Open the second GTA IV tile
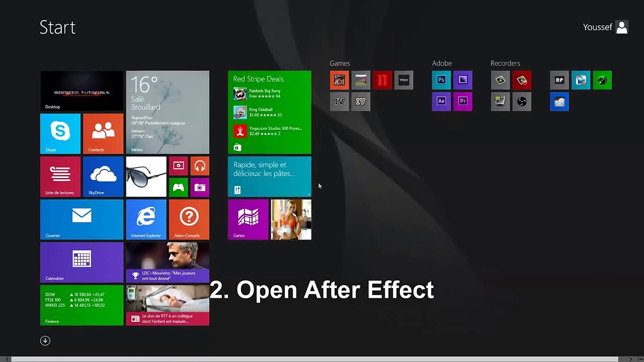 click(x=361, y=102)
